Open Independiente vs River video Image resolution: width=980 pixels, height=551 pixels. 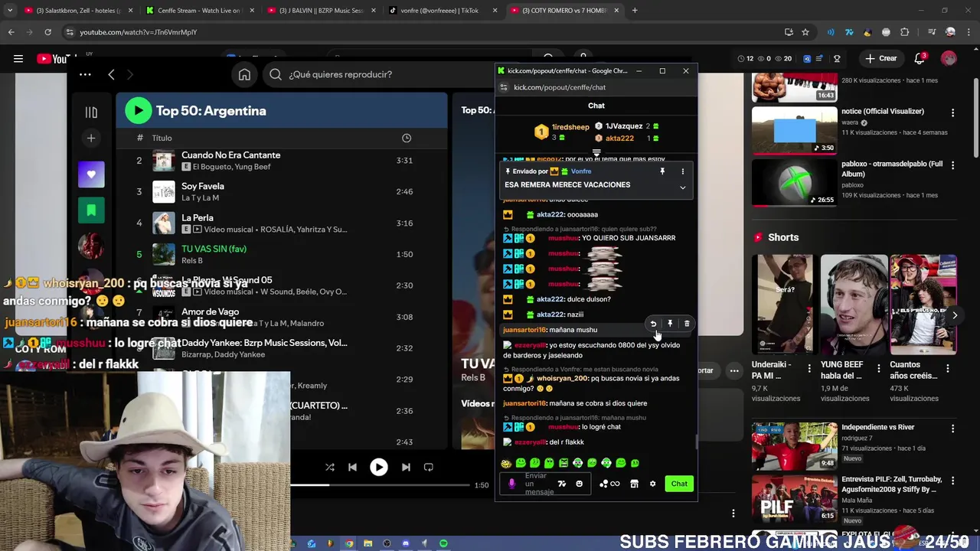click(794, 445)
